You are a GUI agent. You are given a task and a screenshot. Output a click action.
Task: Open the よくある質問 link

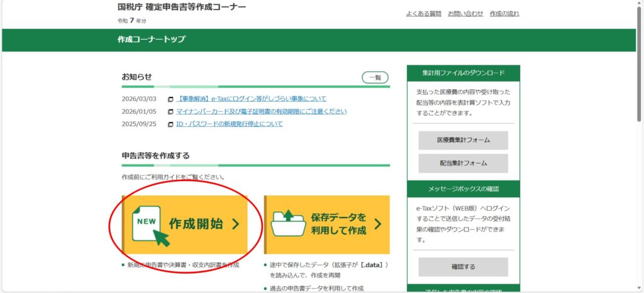pyautogui.click(x=423, y=14)
